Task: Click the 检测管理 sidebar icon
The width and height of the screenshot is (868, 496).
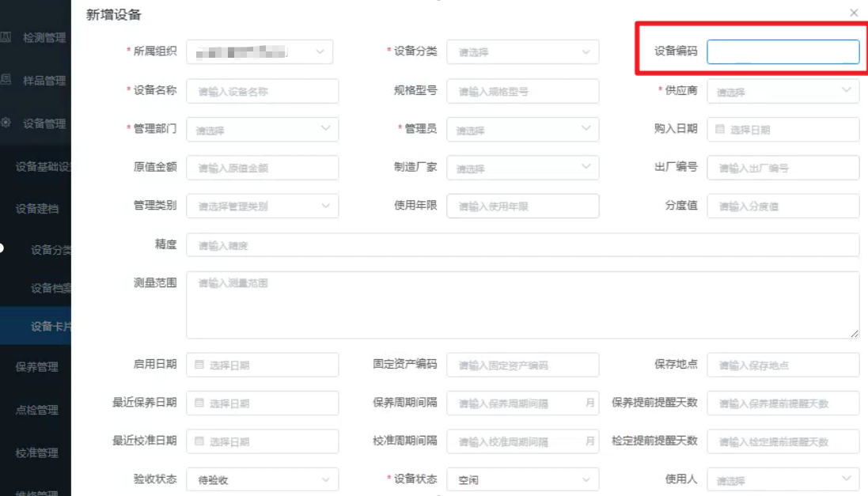Action: click(x=6, y=37)
